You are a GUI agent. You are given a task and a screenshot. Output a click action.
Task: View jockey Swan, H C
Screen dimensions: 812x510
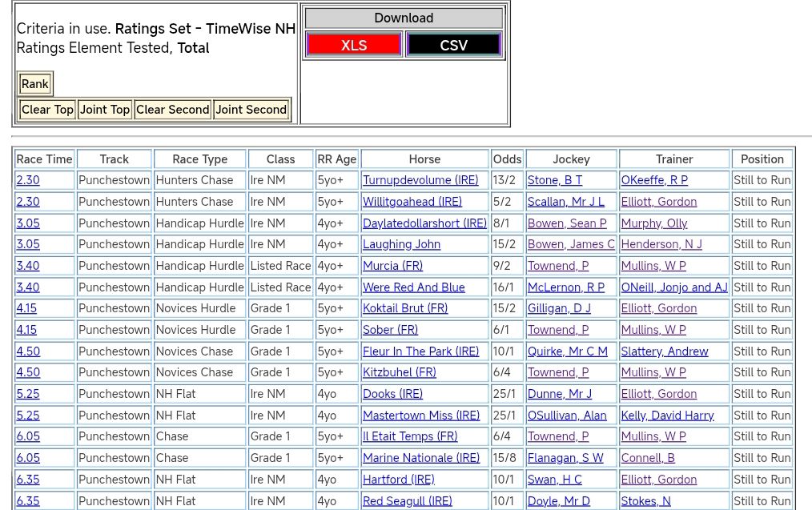tap(554, 480)
